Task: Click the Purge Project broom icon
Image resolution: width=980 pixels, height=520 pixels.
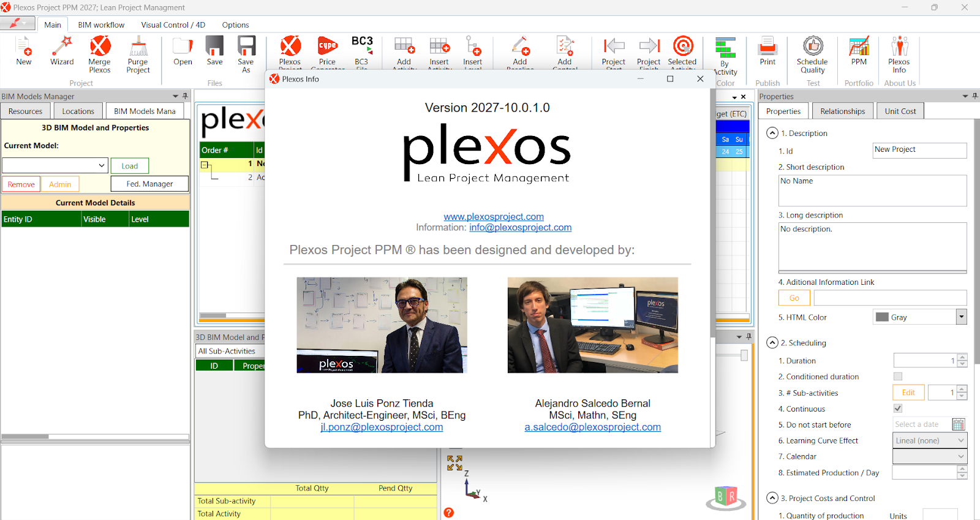Action: tap(138, 46)
